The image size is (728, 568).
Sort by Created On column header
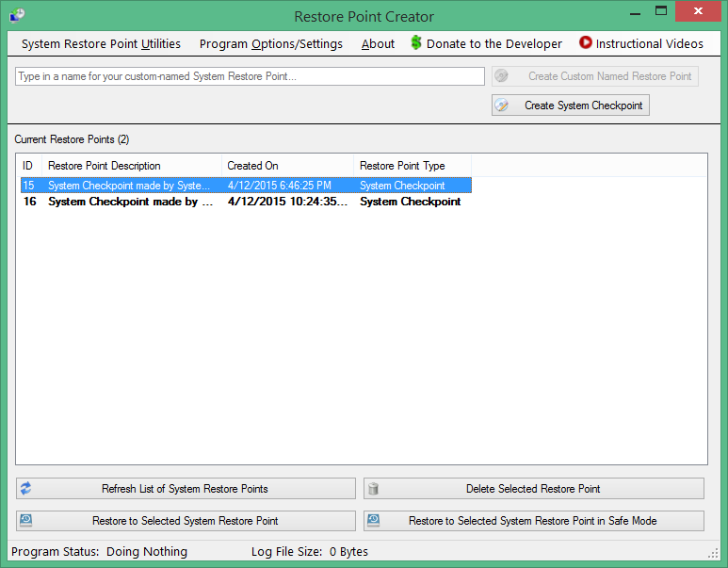287,166
